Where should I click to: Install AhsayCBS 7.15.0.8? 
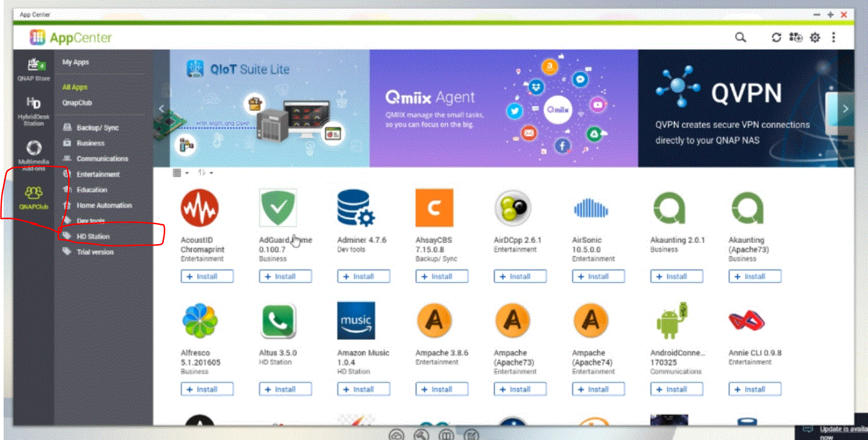pyautogui.click(x=442, y=277)
